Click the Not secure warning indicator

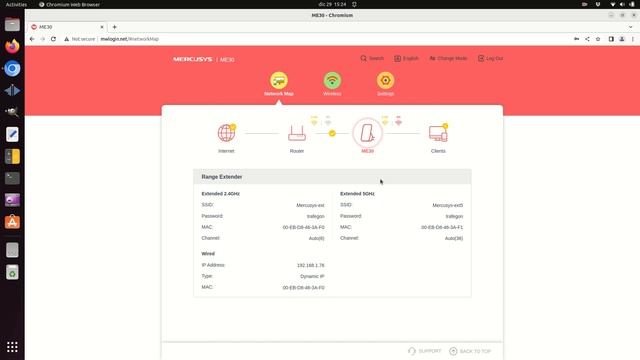coord(80,39)
